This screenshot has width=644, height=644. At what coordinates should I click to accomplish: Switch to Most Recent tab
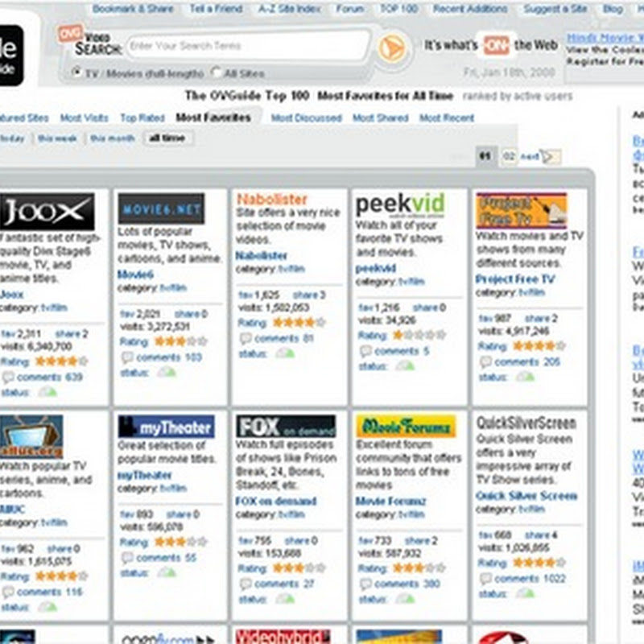click(447, 118)
